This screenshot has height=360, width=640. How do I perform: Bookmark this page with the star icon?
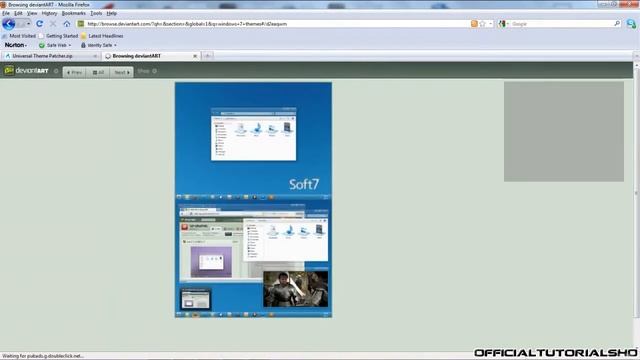(482, 24)
